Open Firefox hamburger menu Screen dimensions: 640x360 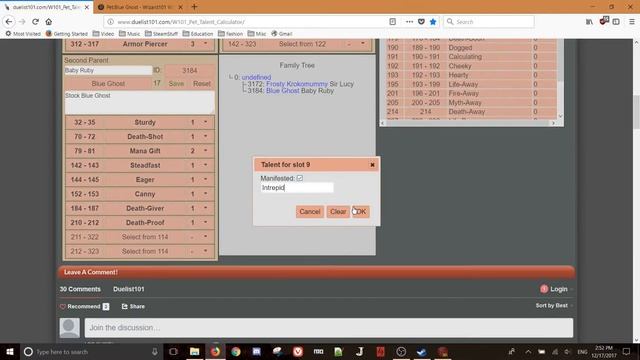tap(631, 22)
